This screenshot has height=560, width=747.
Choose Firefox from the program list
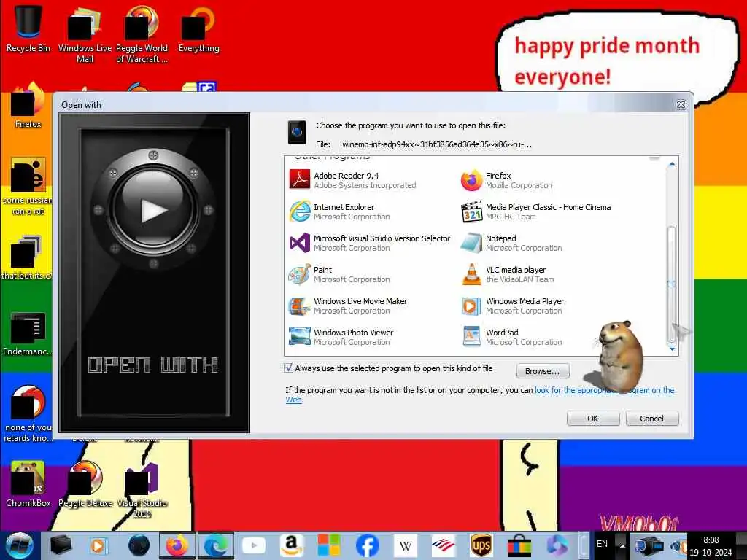[x=506, y=180]
